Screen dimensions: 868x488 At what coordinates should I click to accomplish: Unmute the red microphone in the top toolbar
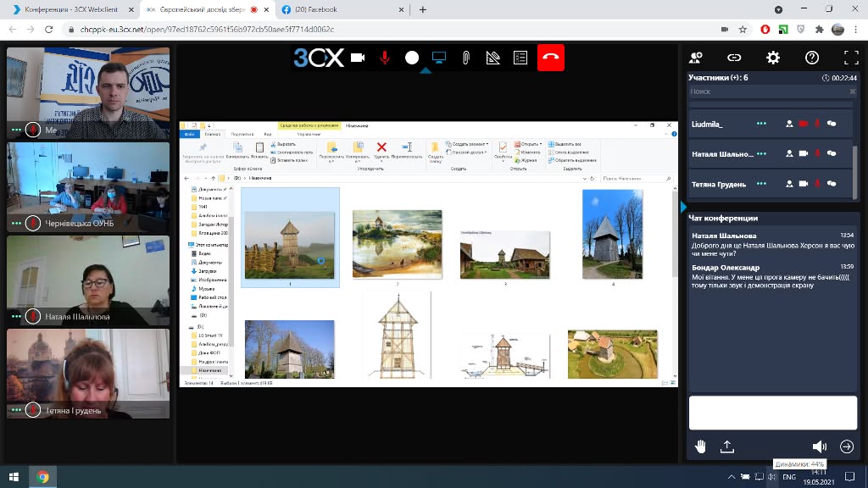(x=385, y=58)
